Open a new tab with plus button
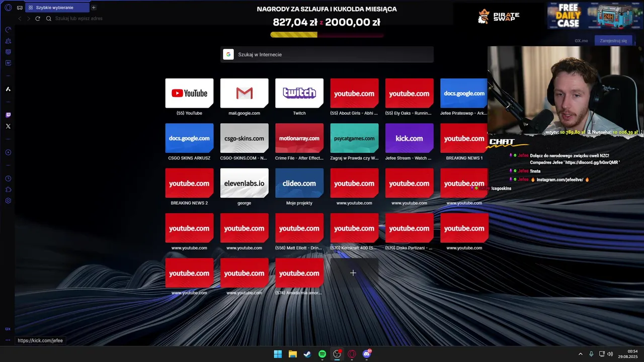This screenshot has height=362, width=644. point(94,8)
